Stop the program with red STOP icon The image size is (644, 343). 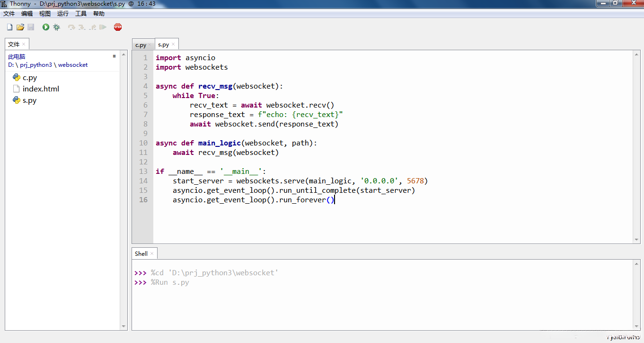[x=118, y=27]
